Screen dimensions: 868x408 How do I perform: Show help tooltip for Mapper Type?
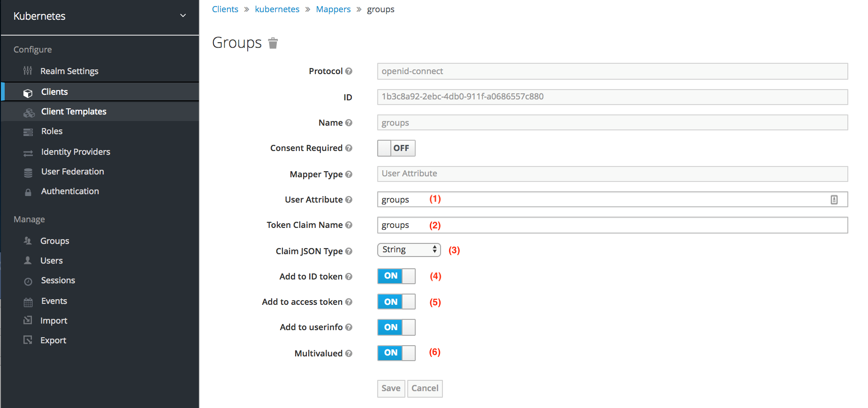pos(349,174)
